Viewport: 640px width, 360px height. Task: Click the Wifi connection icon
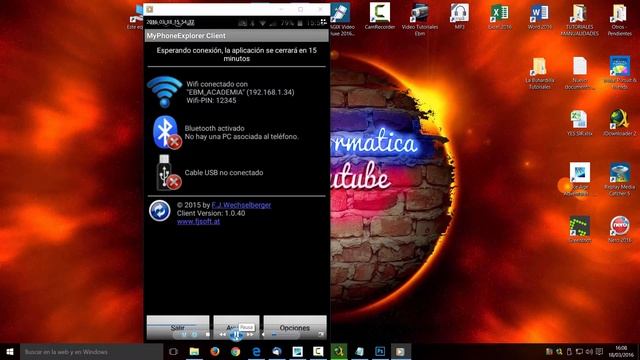click(x=164, y=92)
